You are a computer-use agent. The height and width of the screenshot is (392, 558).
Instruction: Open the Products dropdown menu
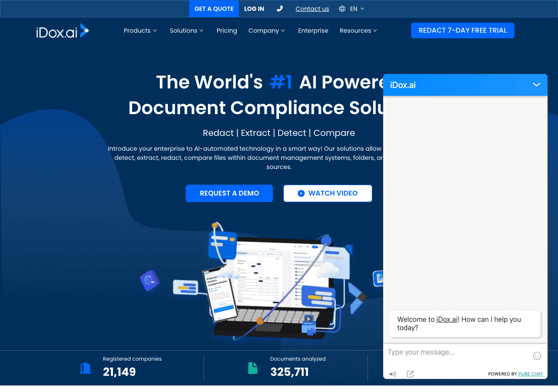[x=140, y=30]
